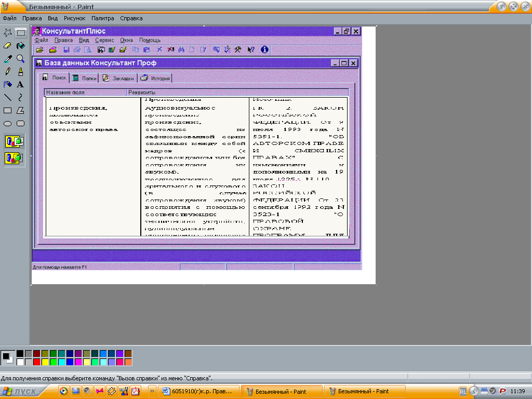The width and height of the screenshot is (532, 399).
Task: Expand hidden quick launch items chevron
Action: [152, 391]
